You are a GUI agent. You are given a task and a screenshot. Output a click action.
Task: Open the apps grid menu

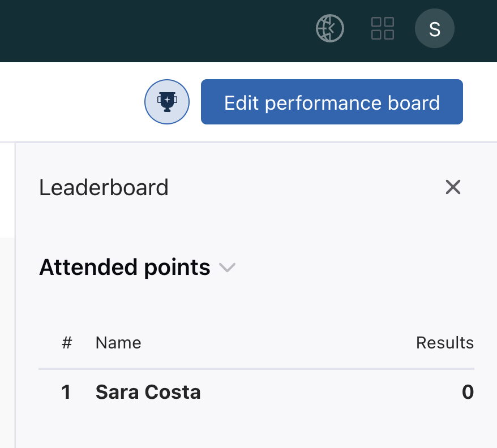click(383, 28)
